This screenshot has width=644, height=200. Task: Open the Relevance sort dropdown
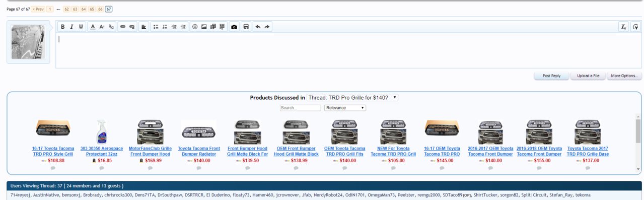[x=345, y=108]
